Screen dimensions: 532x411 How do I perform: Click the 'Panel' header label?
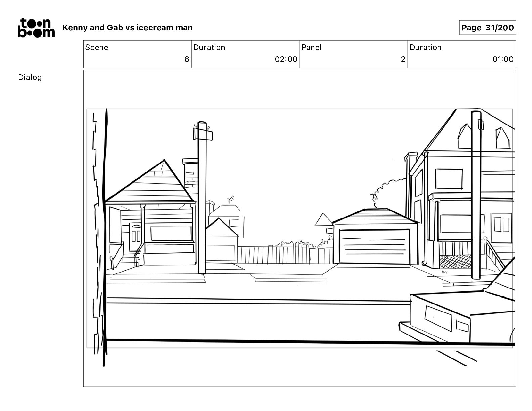pyautogui.click(x=311, y=47)
